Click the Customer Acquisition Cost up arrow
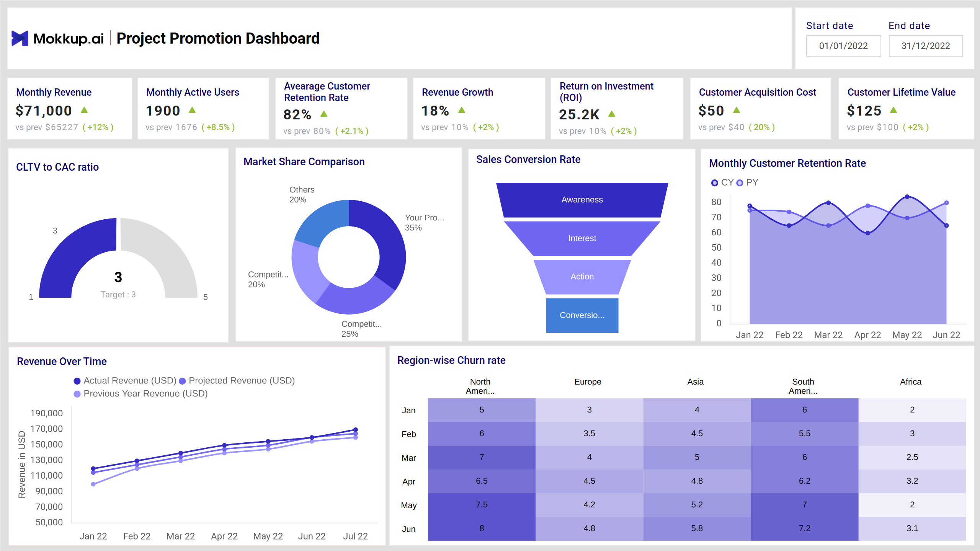Viewport: 980px width, 551px height. (737, 110)
